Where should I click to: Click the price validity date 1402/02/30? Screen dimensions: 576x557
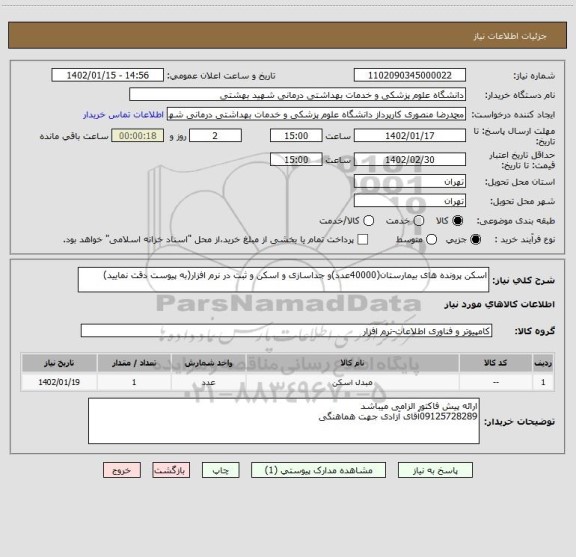[x=410, y=159]
